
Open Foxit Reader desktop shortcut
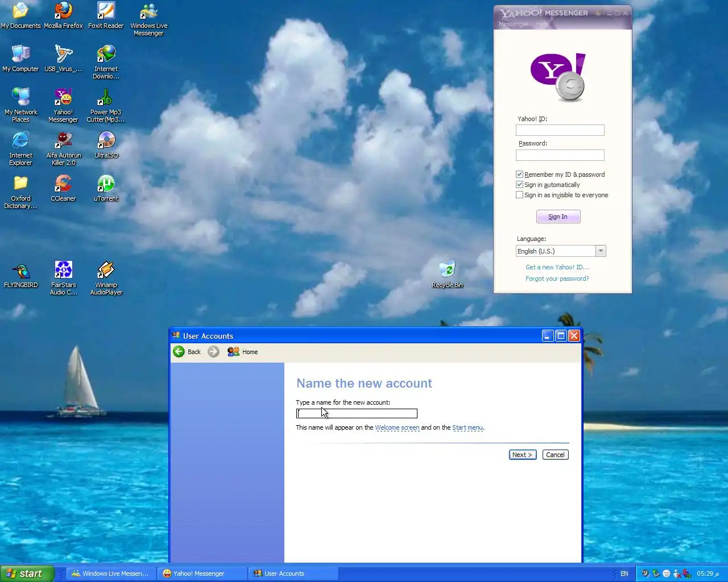click(x=106, y=16)
